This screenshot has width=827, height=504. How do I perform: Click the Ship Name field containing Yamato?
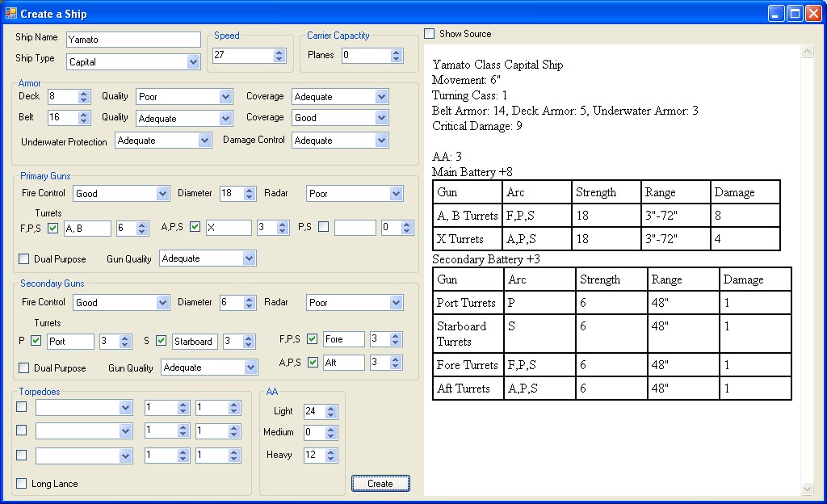133,40
